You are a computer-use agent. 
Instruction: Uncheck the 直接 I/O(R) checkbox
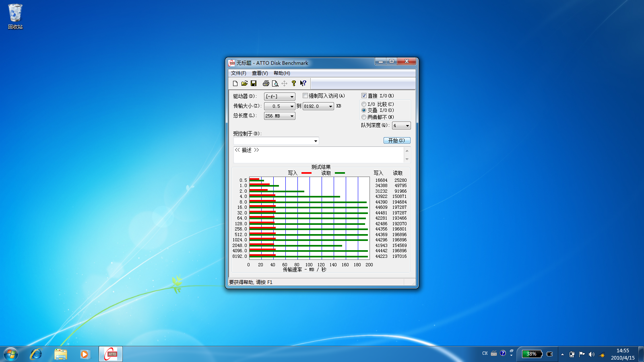pos(364,96)
